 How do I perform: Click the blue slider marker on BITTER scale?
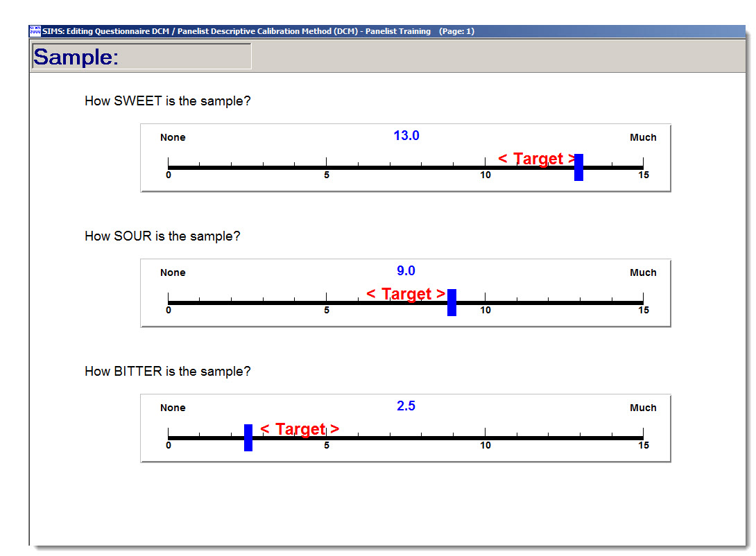click(x=248, y=437)
